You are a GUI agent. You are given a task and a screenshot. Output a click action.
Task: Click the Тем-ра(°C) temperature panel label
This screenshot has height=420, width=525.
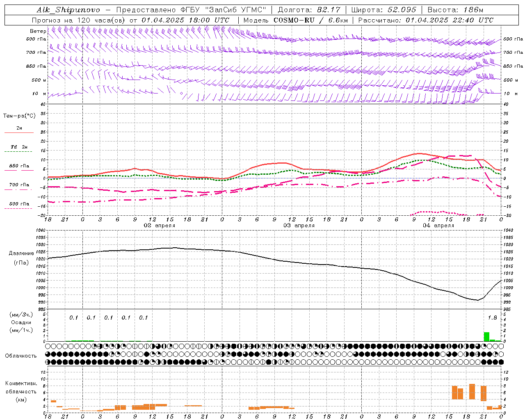(19, 116)
